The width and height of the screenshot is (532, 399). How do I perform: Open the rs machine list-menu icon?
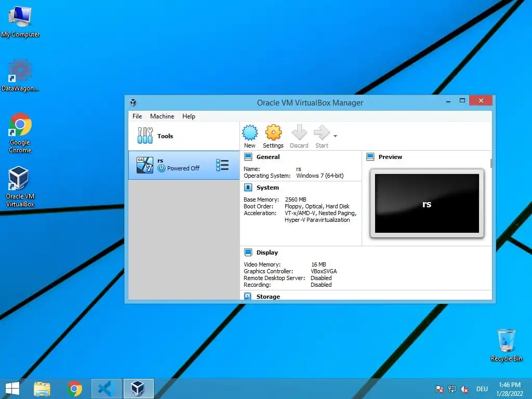222,165
